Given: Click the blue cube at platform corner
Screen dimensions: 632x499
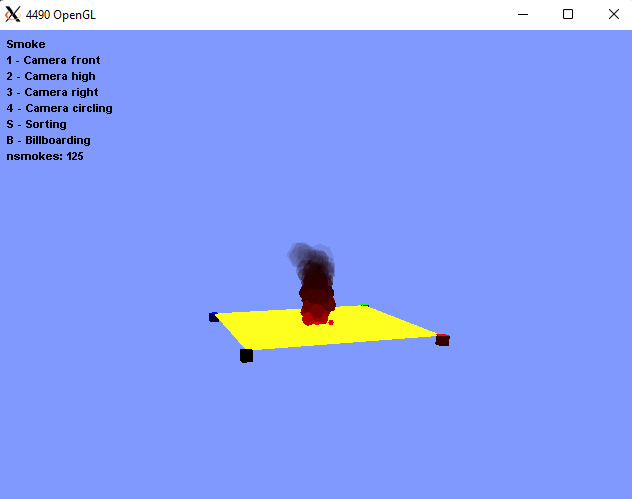Looking at the screenshot, I should click(x=214, y=317).
